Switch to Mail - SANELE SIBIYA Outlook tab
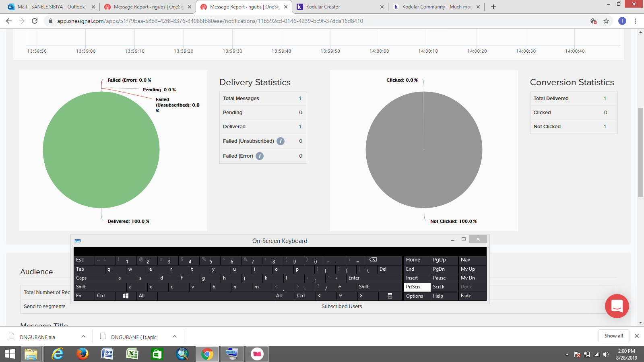Screen dimensions: 644x362 coord(51,7)
